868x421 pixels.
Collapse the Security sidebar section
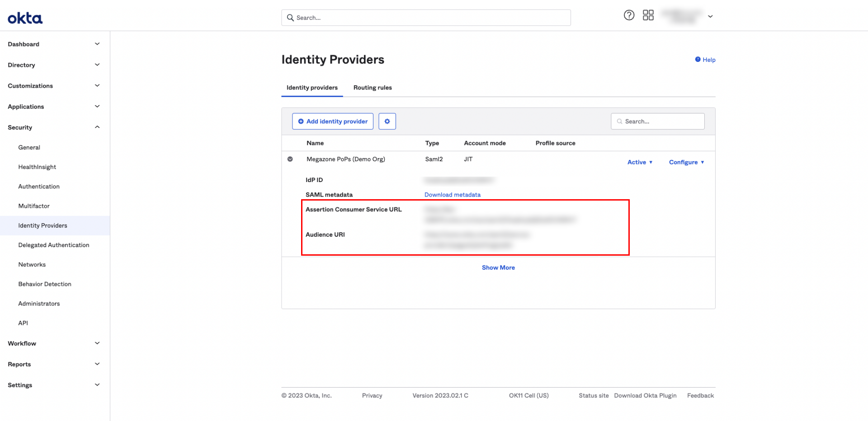97,127
